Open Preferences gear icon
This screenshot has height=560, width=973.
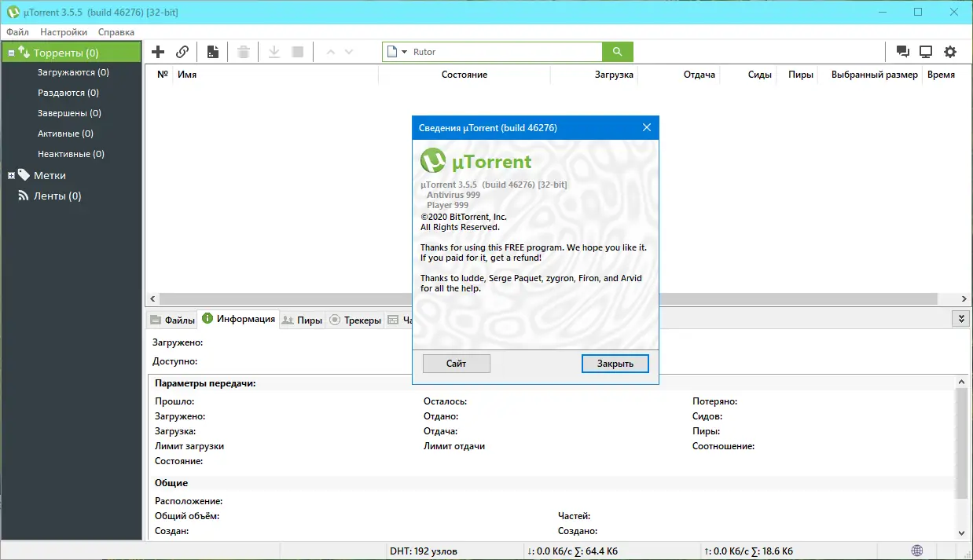coord(950,52)
